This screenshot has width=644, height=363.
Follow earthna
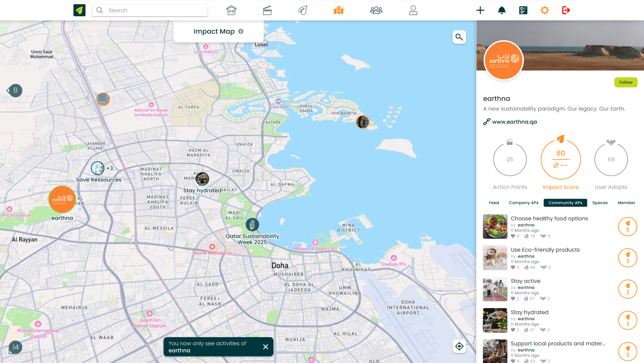pos(626,82)
